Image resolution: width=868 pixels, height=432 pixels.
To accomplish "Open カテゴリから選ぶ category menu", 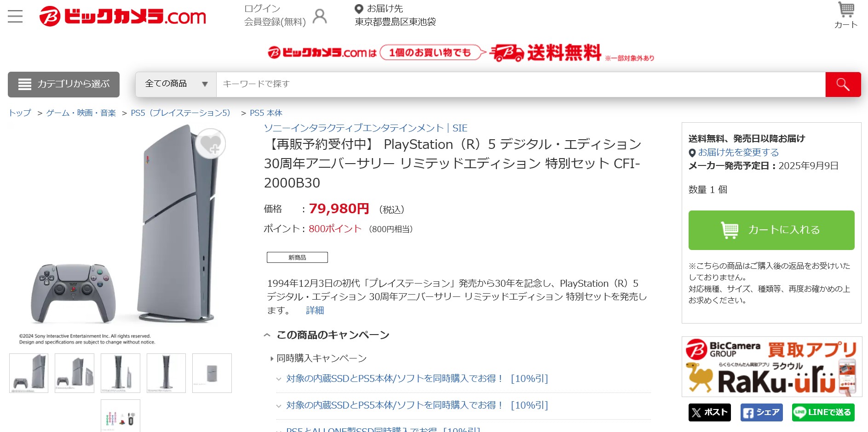I will 63,85.
